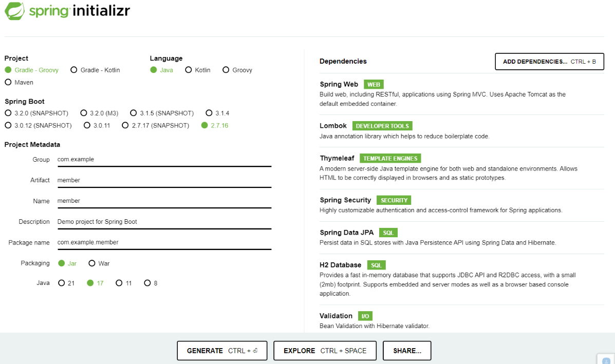The width and height of the screenshot is (615, 364).
Task: Open the Add Dependencies dialog
Action: (x=549, y=62)
